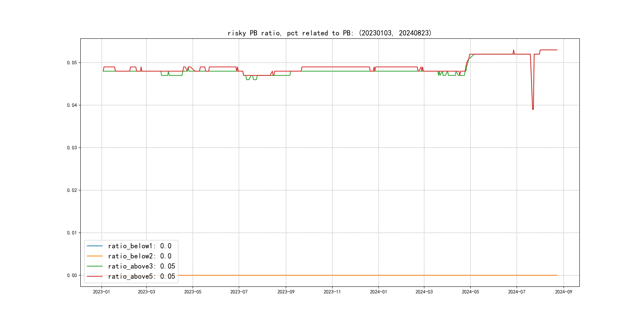Click the orange zero line at 2023-11
This screenshot has width=644, height=322.
(x=332, y=275)
